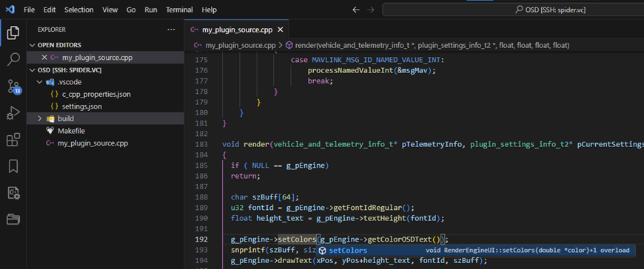The image size is (644, 269).
Task: Click the C++ icon in the breadcrumb
Action: tap(197, 45)
